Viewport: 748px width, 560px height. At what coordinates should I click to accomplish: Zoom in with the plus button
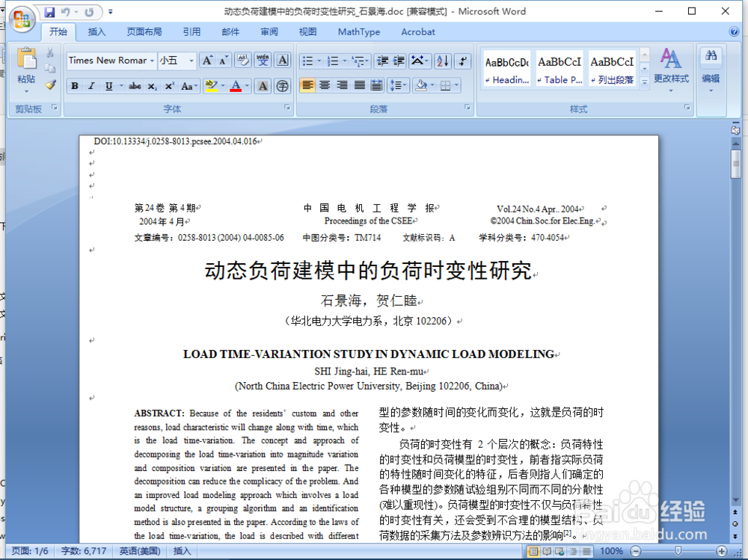721,552
